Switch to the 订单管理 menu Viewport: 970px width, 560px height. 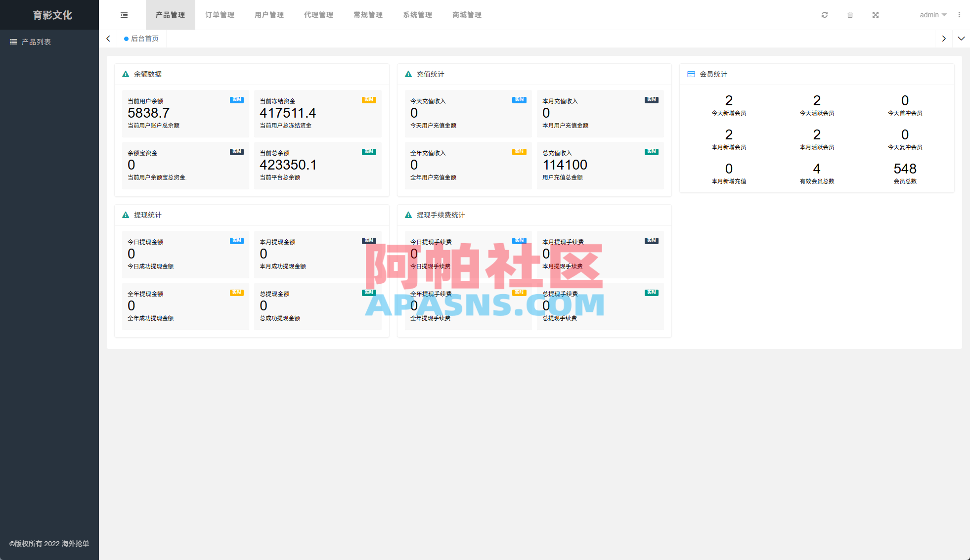pos(220,14)
